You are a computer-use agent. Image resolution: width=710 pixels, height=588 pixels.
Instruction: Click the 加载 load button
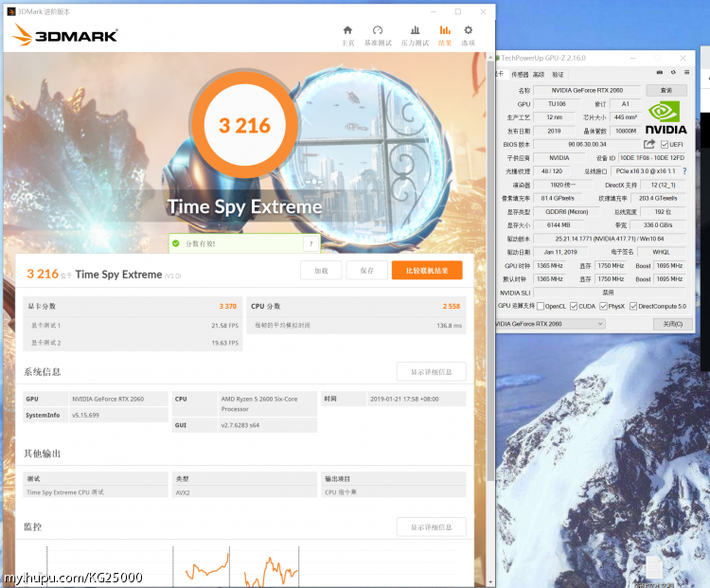pos(321,271)
